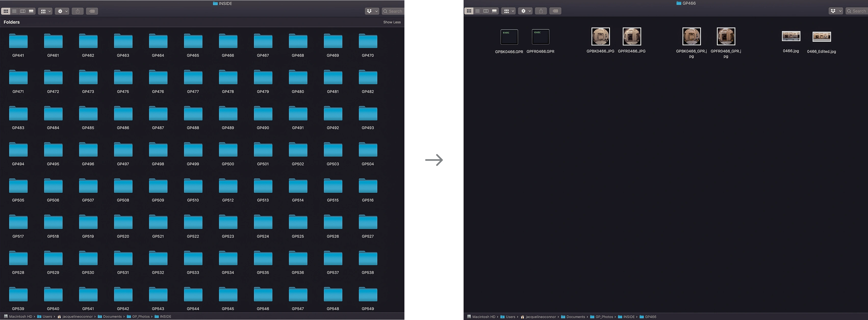Select the GP441 folder
The height and width of the screenshot is (320, 868).
18,41
